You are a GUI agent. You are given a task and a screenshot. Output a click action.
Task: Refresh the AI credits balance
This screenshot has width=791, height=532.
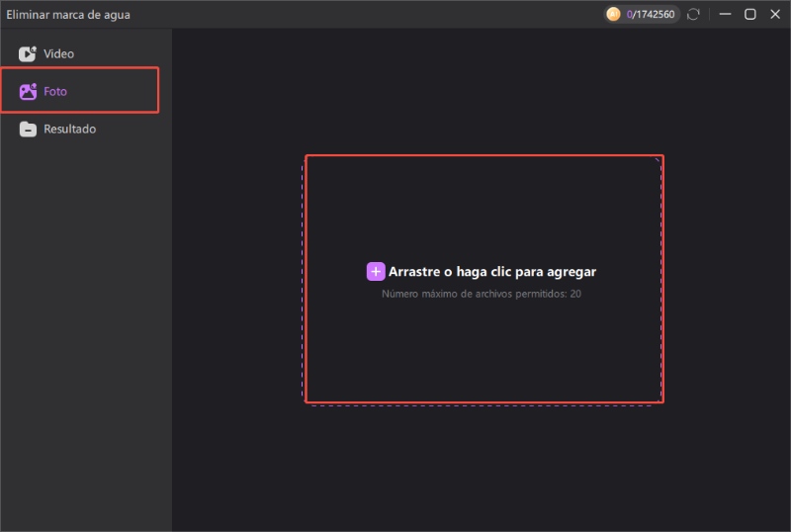point(694,15)
